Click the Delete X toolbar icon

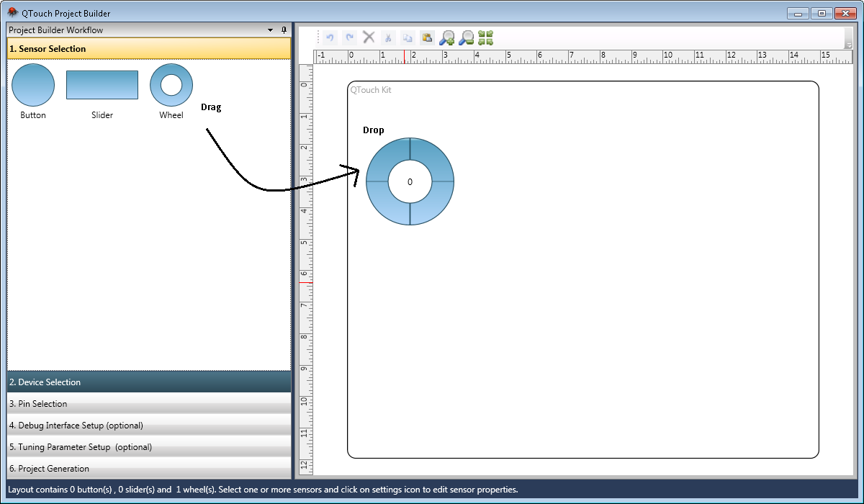coord(369,37)
